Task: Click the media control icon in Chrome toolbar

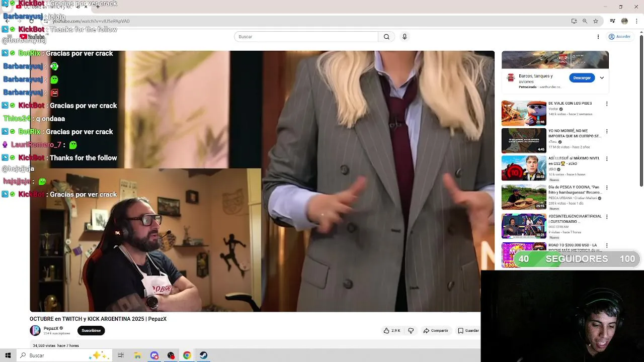Action: point(612,21)
